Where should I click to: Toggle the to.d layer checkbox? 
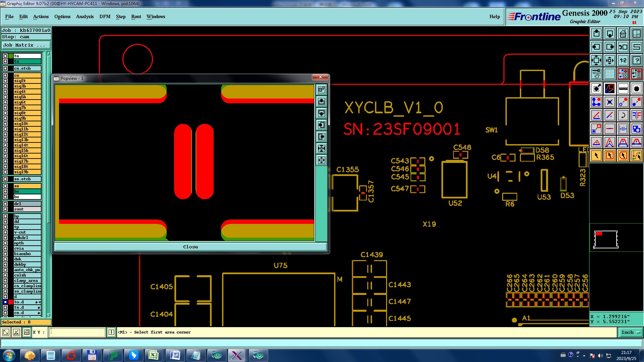pyautogui.click(x=5, y=302)
